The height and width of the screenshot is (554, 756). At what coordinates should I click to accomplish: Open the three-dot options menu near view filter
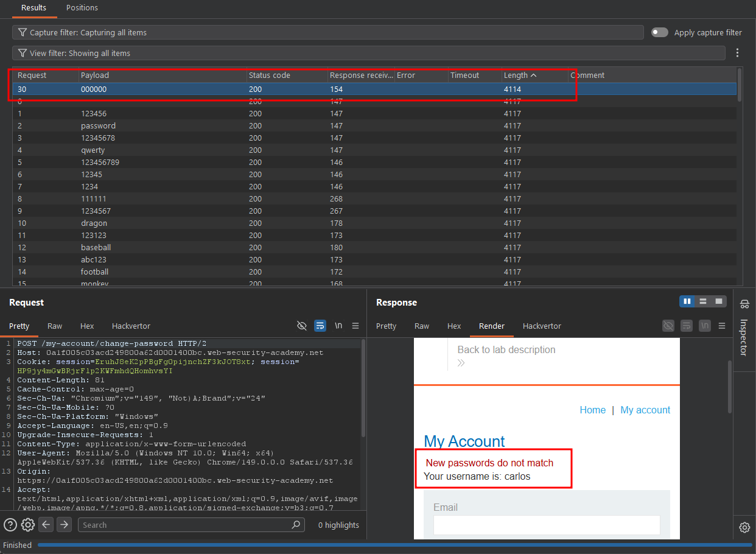pyautogui.click(x=738, y=53)
